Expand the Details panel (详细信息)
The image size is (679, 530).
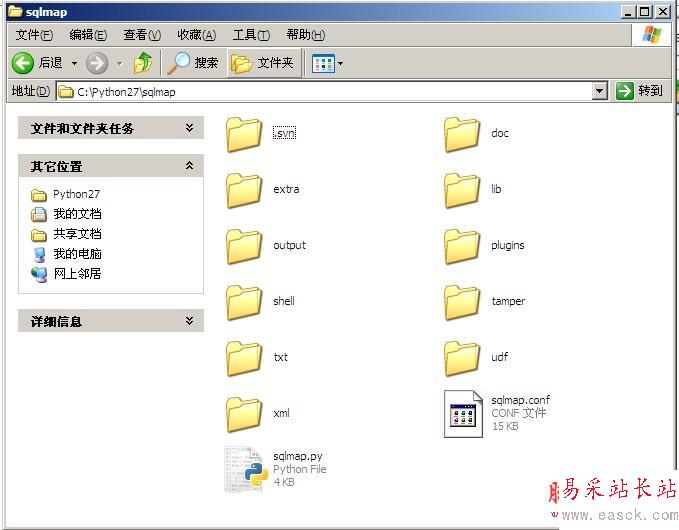coord(189,321)
